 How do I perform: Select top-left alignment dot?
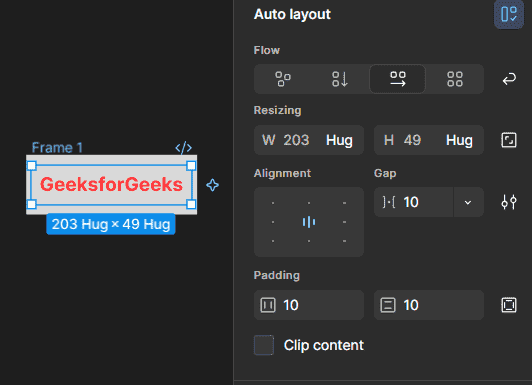point(273,203)
